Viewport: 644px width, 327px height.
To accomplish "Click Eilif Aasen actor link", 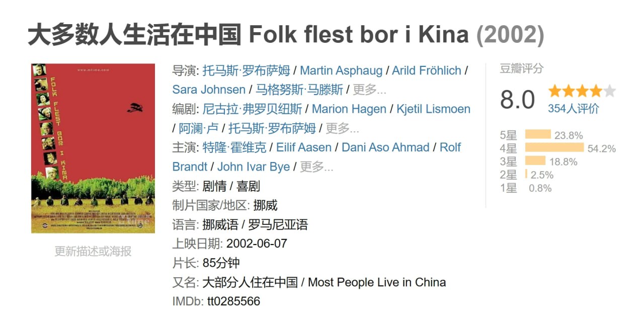I will (304, 147).
